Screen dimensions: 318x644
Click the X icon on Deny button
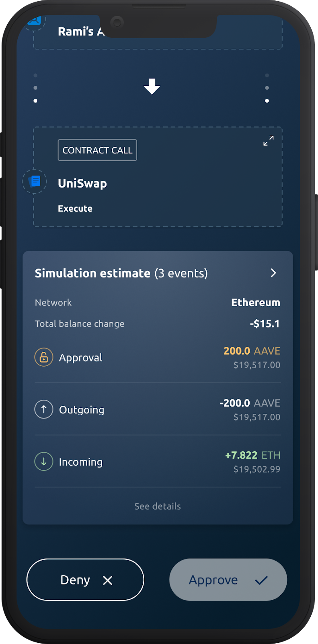point(107,580)
